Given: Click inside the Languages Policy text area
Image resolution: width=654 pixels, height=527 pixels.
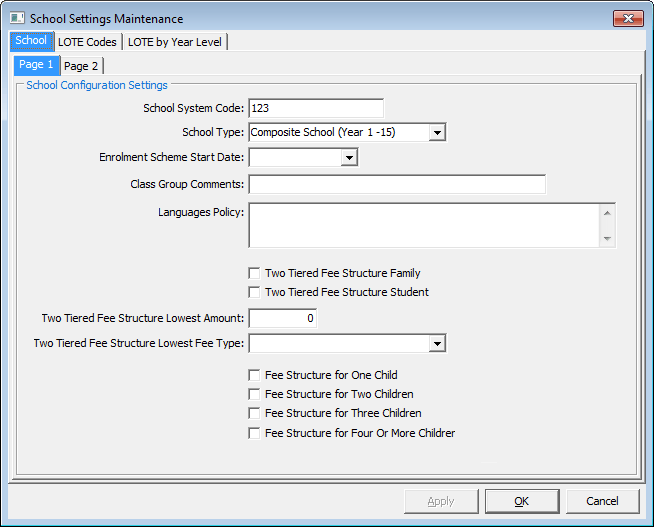Looking at the screenshot, I should tap(424, 226).
